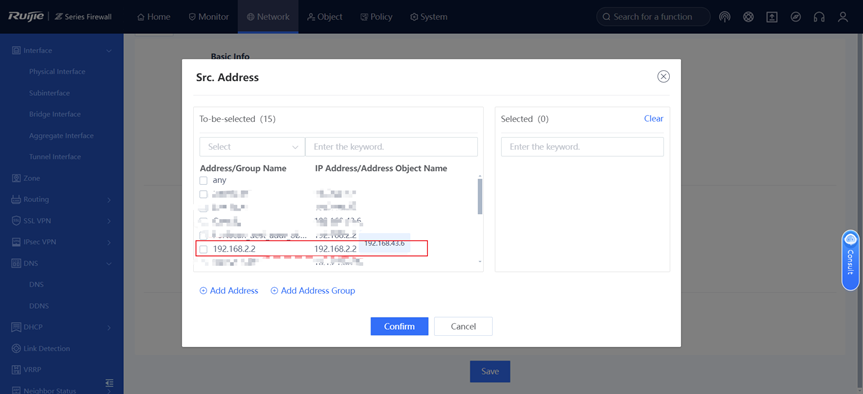Expand the SSL VPN menu chevron

pos(109,221)
